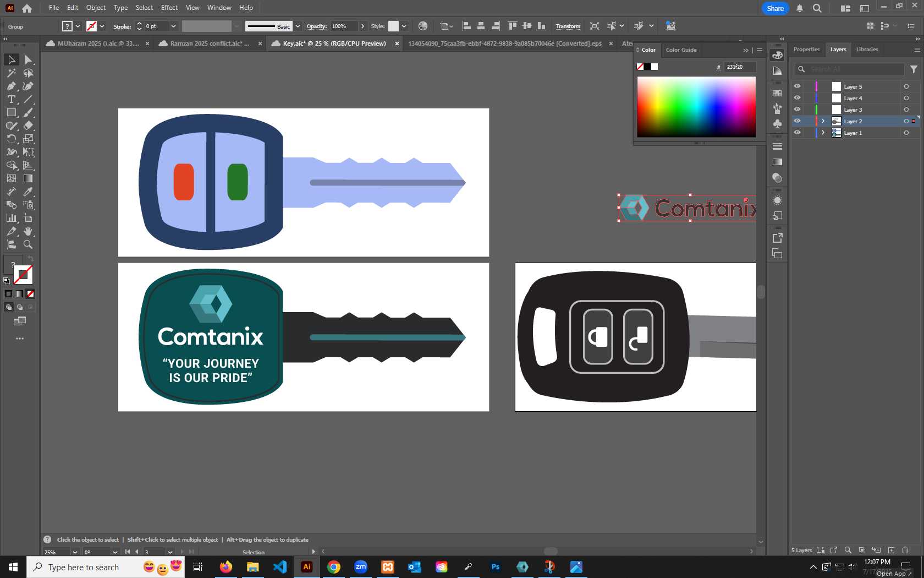
Task: Select the Shape Builder tool
Action: [11, 165]
